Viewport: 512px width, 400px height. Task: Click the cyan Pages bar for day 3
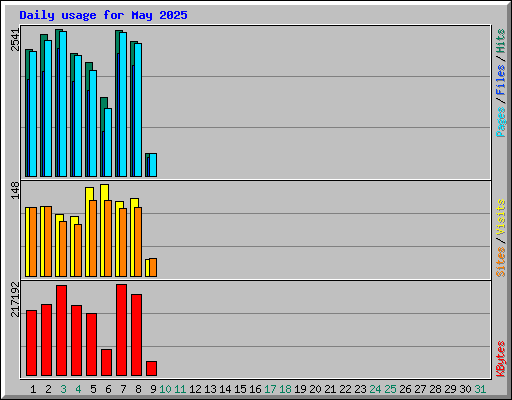tap(63, 104)
